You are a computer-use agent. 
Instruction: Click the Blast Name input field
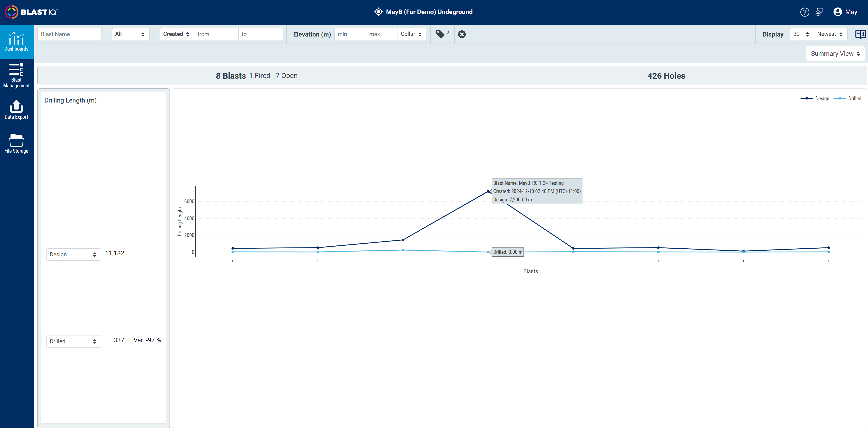69,34
